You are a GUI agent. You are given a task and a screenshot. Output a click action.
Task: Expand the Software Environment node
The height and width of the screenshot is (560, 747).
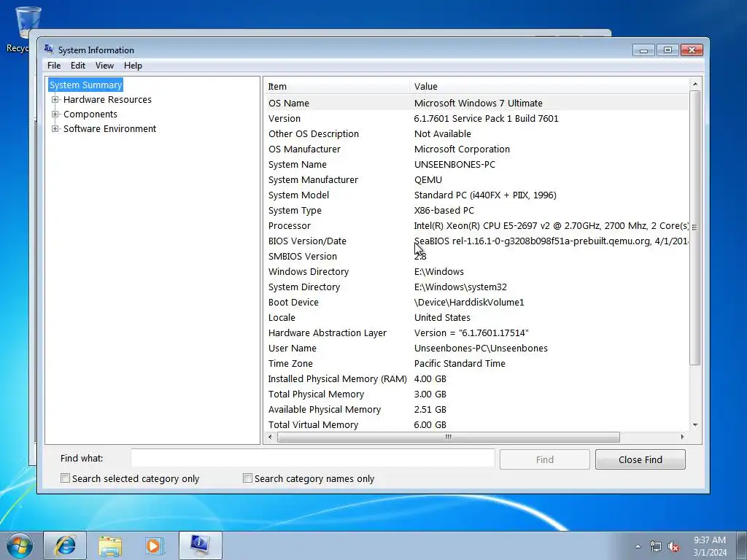click(55, 128)
